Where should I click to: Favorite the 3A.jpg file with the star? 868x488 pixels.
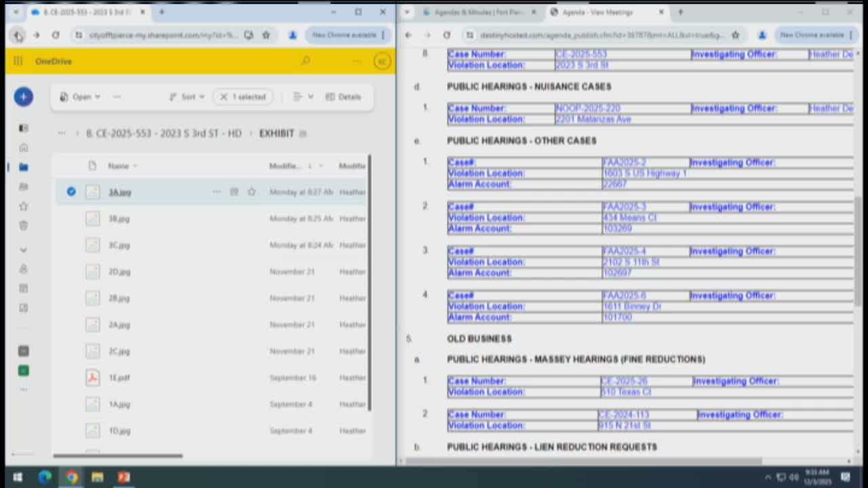pyautogui.click(x=252, y=192)
